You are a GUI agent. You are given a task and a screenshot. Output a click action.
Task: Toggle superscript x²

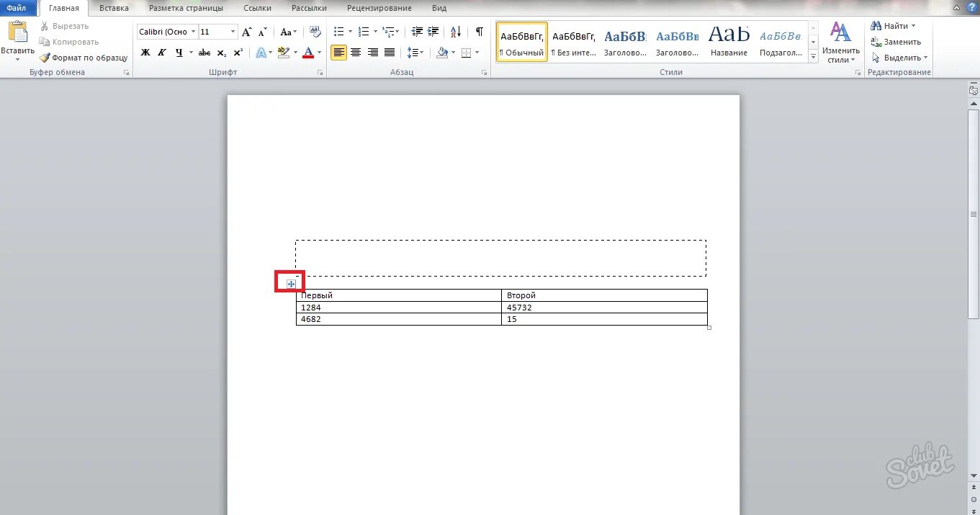tap(238, 53)
